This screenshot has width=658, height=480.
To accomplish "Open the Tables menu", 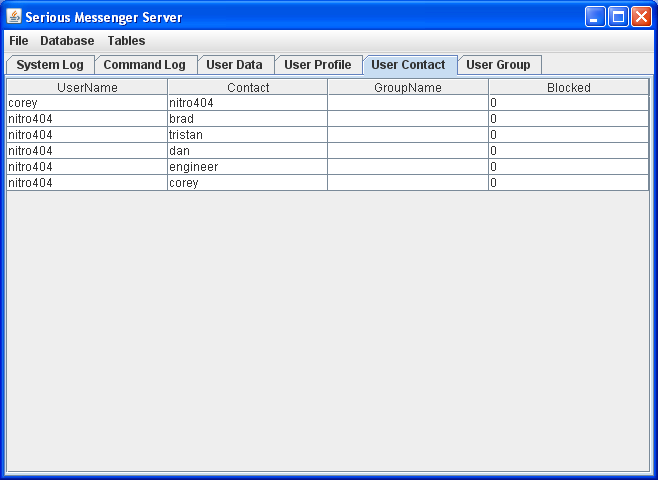I will 126,41.
